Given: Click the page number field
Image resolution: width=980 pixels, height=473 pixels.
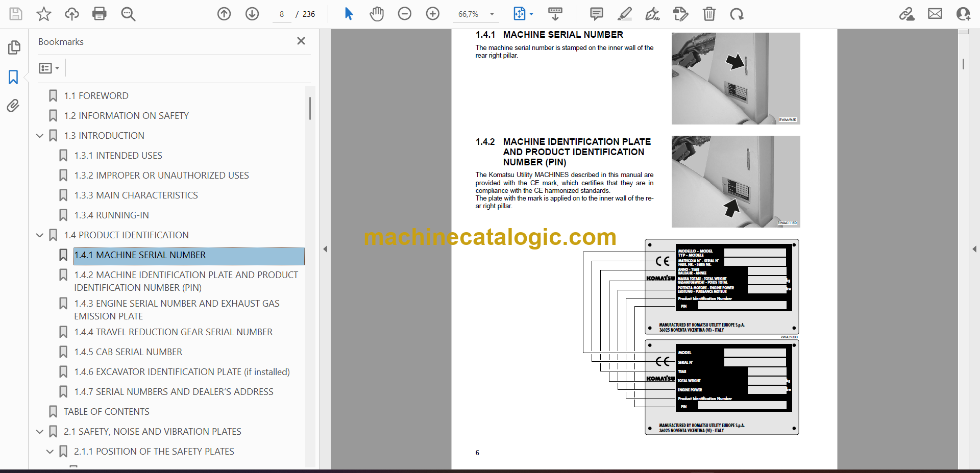Looking at the screenshot, I should coord(282,14).
